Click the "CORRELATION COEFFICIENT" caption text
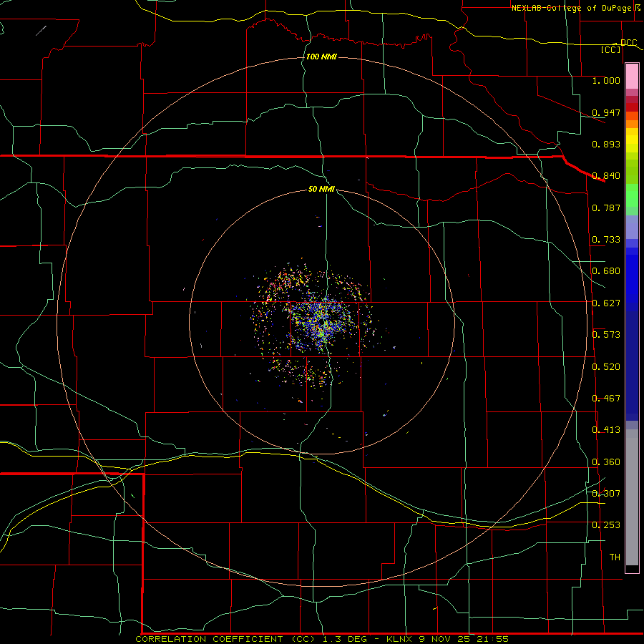The height and width of the screenshot is (644, 644). coord(209,639)
